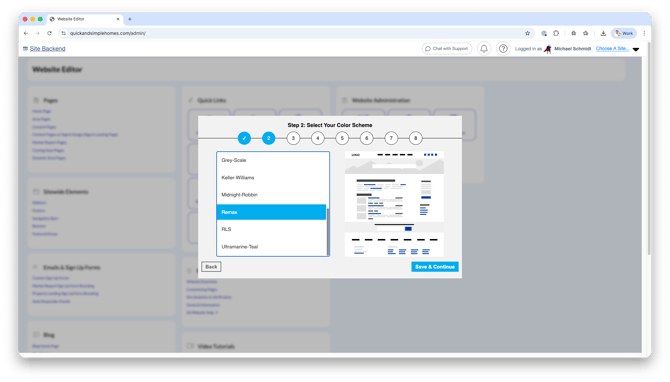The width and height of the screenshot is (670, 382).
Task: Jump to step 3 circle
Action: (293, 138)
